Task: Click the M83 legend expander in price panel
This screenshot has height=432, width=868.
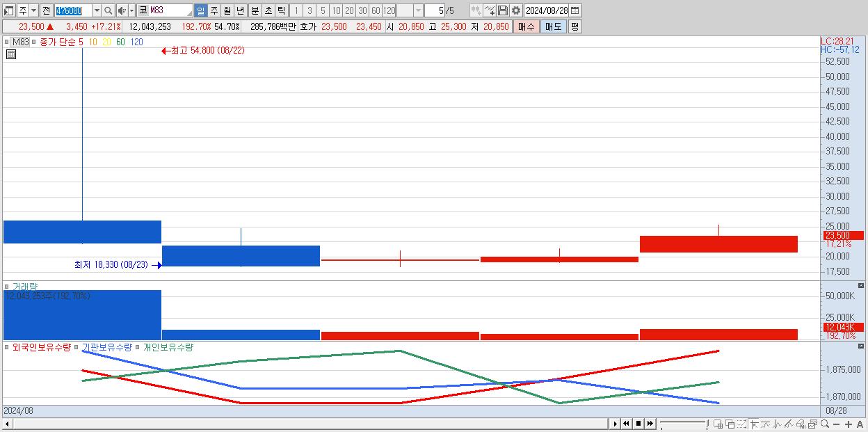Action: click(x=7, y=42)
